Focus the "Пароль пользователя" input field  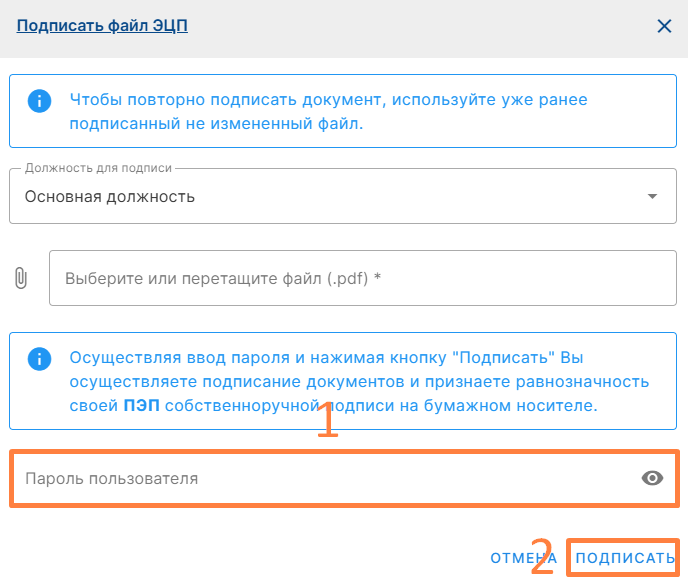click(x=320, y=478)
